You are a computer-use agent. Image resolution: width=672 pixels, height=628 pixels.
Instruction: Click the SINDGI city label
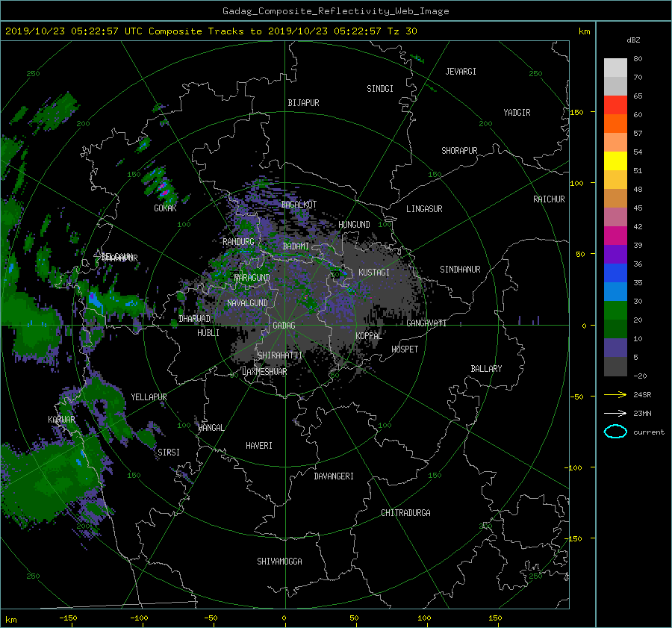380,89
